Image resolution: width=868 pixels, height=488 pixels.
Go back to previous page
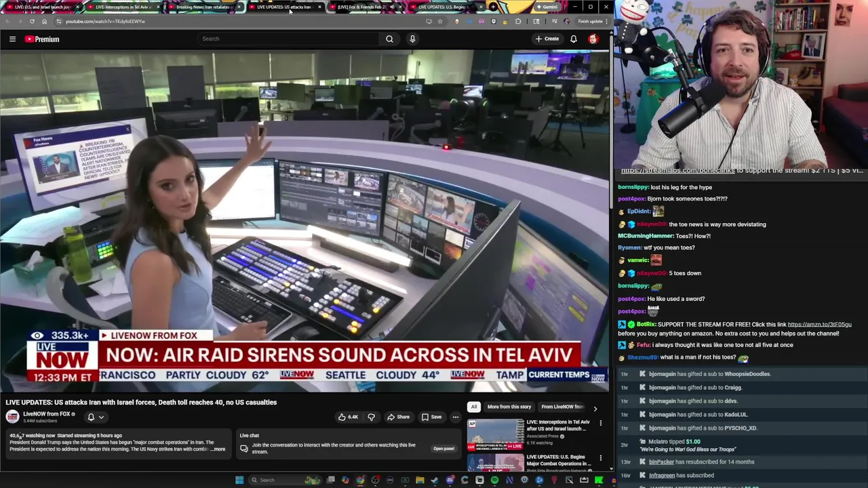click(x=7, y=21)
